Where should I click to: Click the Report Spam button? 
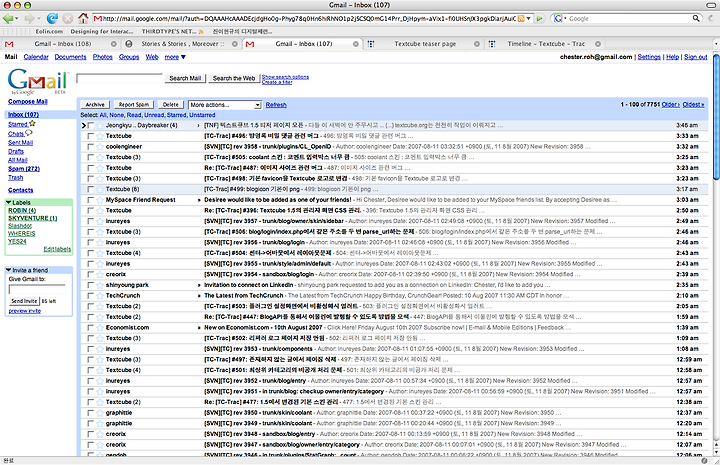coord(134,105)
